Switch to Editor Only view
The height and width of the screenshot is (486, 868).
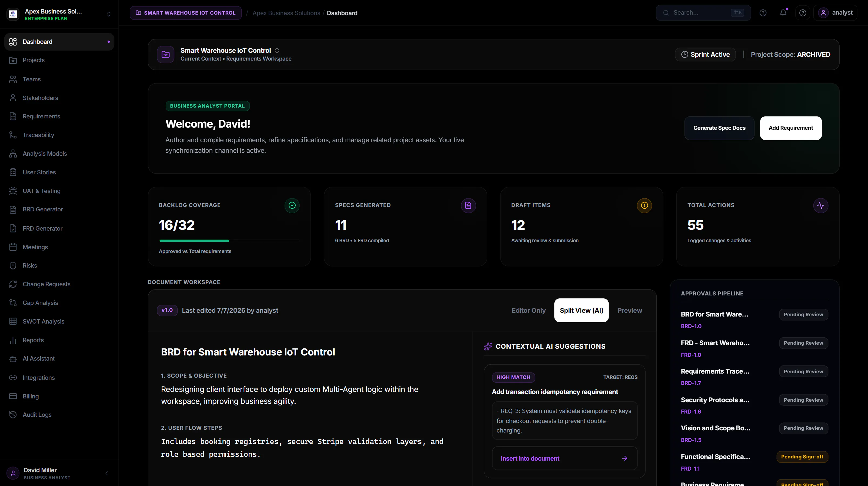528,310
